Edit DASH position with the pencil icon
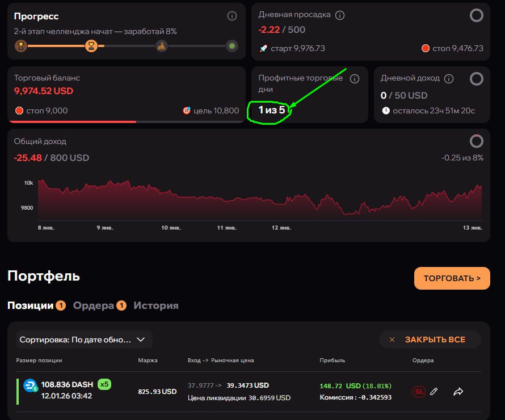The width and height of the screenshot is (505, 420). (x=434, y=391)
